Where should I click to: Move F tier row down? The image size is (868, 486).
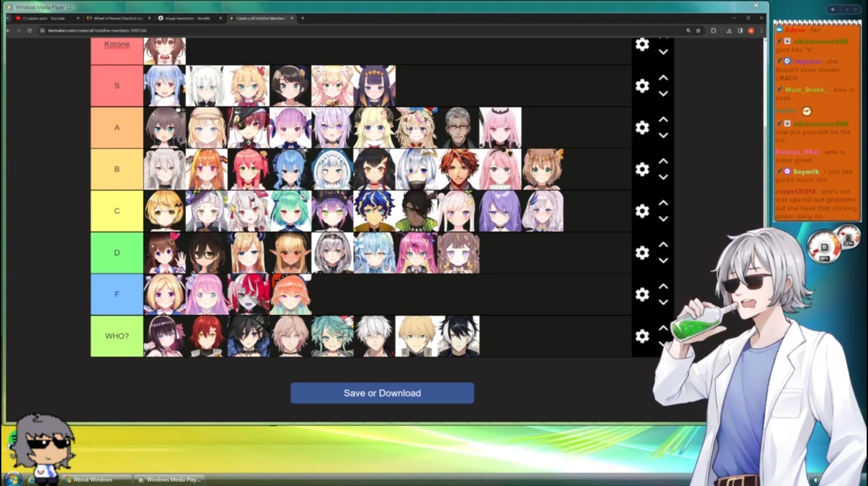tap(663, 302)
